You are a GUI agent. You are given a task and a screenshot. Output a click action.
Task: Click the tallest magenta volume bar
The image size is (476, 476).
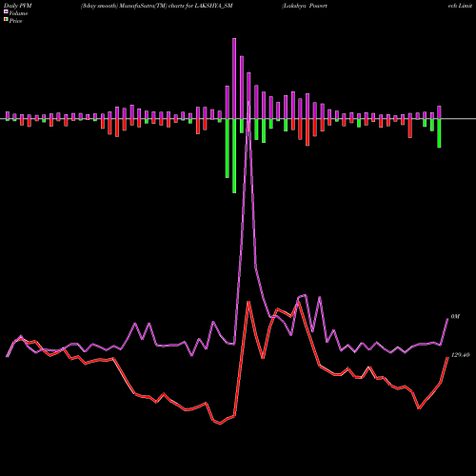tap(234, 79)
